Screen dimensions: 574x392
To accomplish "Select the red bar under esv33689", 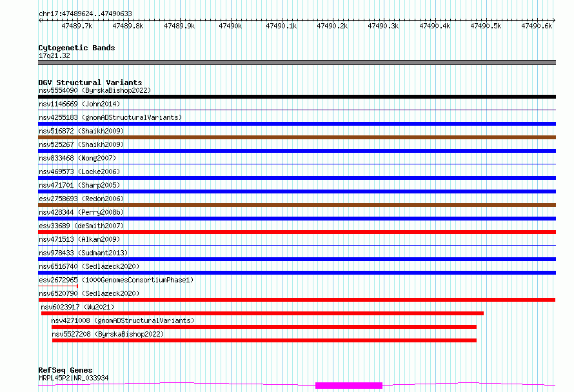I will coord(297,232).
